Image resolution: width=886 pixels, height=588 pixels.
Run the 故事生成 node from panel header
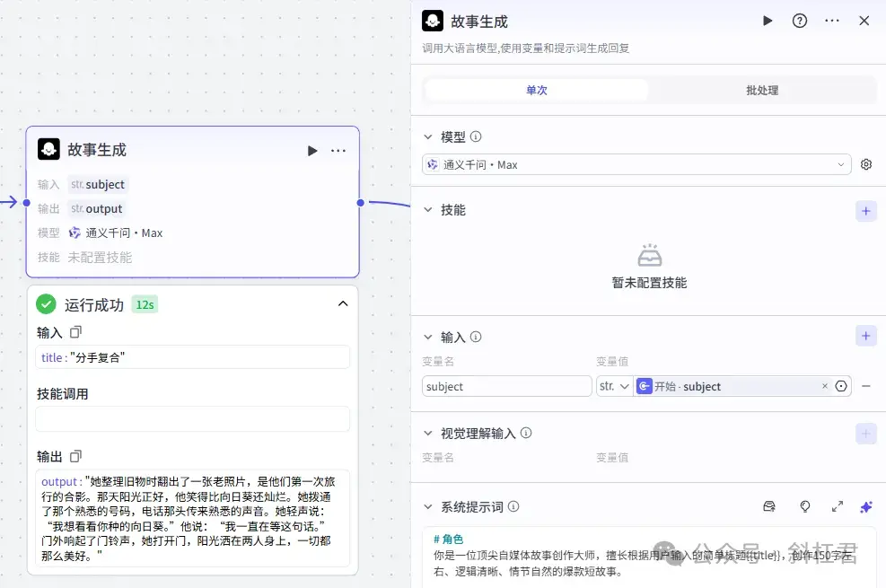tap(767, 21)
